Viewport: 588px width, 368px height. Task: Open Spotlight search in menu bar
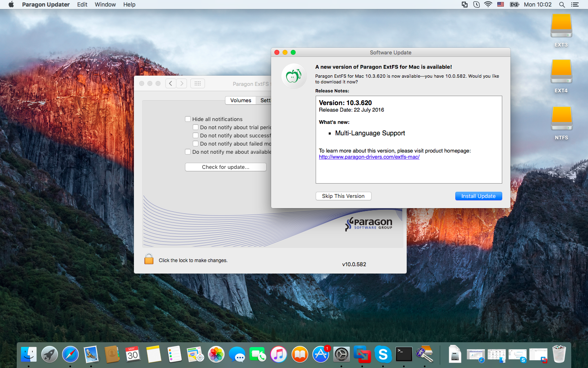coord(562,4)
